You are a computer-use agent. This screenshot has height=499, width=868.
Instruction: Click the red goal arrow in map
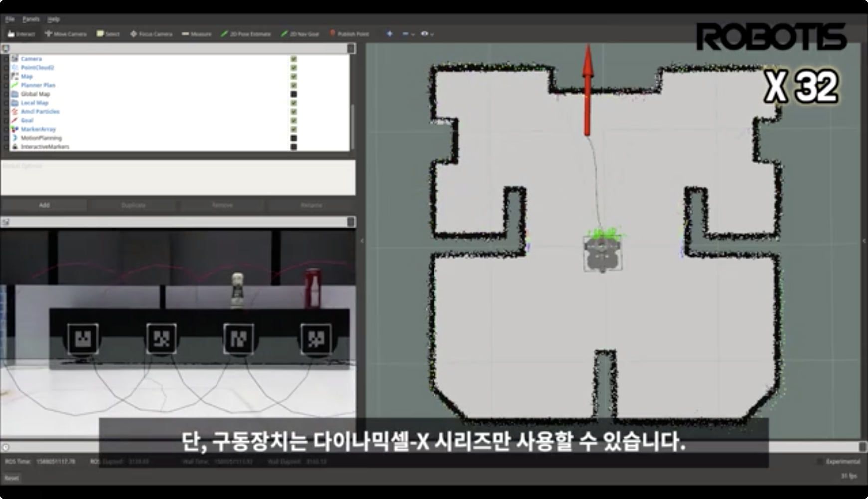588,90
